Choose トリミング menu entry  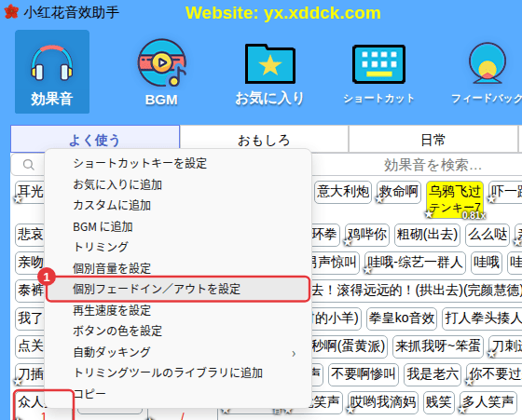(178, 247)
